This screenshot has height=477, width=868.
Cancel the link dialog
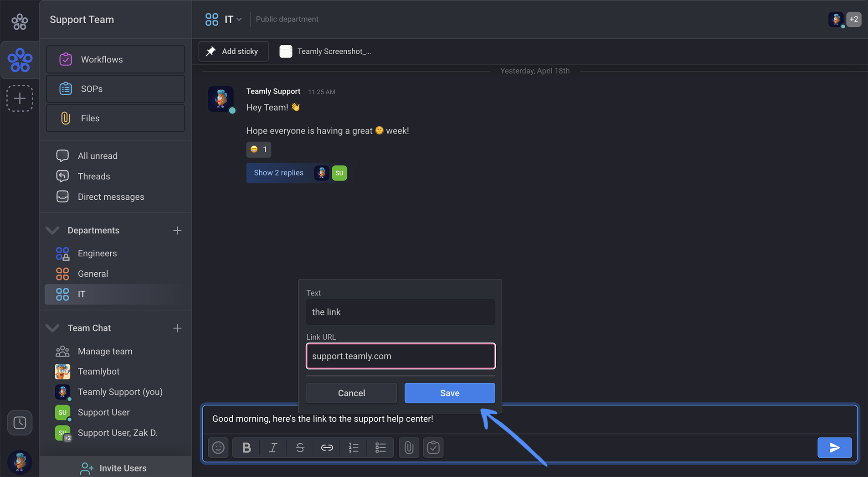351,393
